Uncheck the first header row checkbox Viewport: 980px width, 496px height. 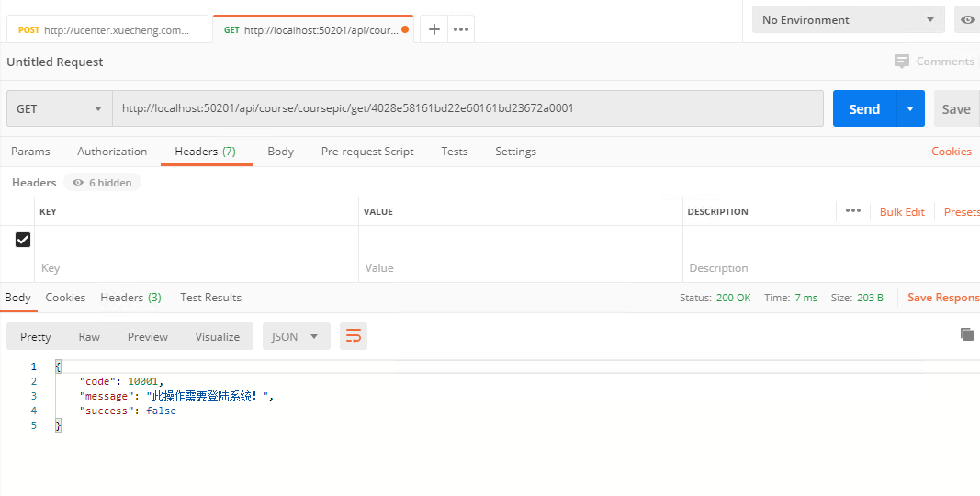tap(22, 239)
